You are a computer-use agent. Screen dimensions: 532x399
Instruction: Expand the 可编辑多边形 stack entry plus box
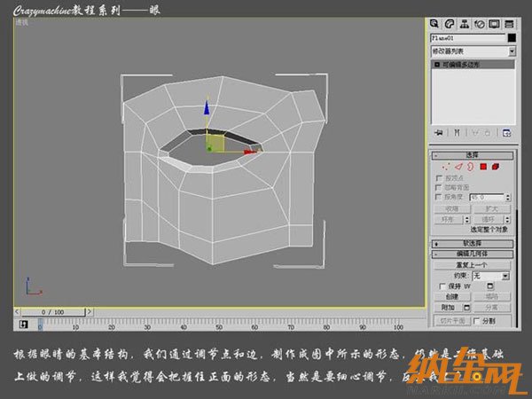click(x=437, y=65)
